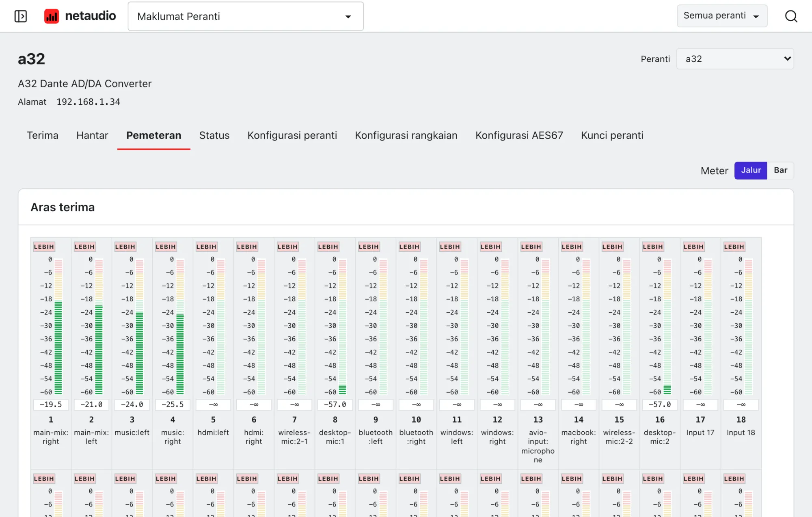812x517 pixels.
Task: Click the wireless-mic:2-1 channel label
Action: tap(294, 437)
